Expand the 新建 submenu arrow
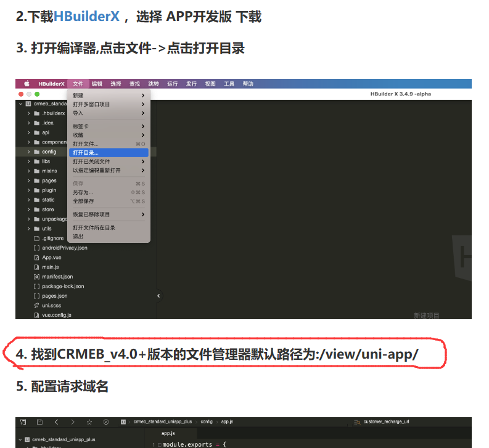Image resolution: width=489 pixels, height=448 pixels. tap(143, 96)
